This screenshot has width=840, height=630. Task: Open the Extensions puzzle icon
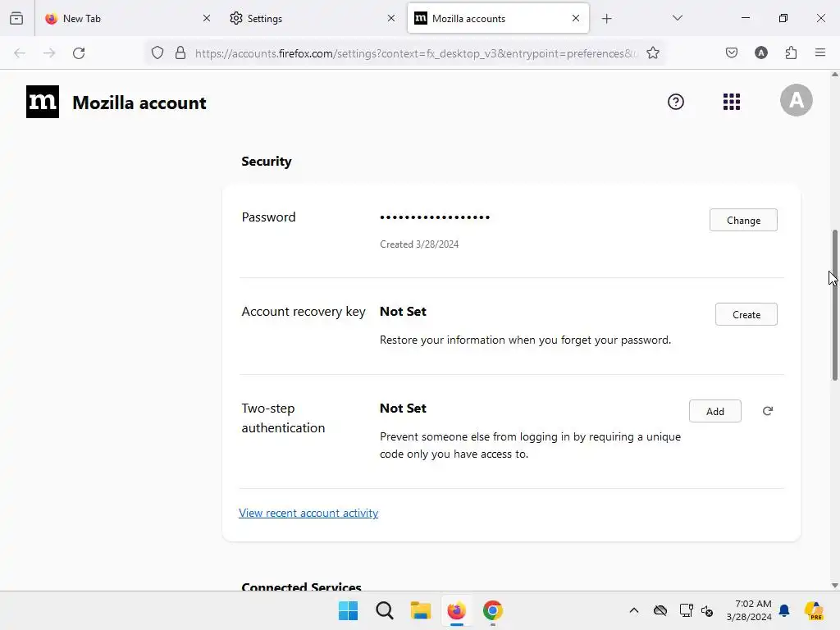tap(791, 52)
